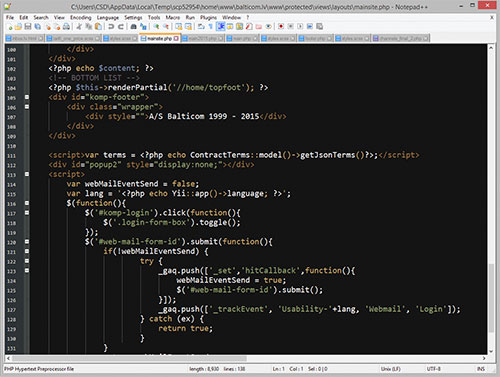Viewport: 500px width, 377px height.
Task: Collapse the if(!webMailEventSend) fold at line 121
Action: point(27,251)
